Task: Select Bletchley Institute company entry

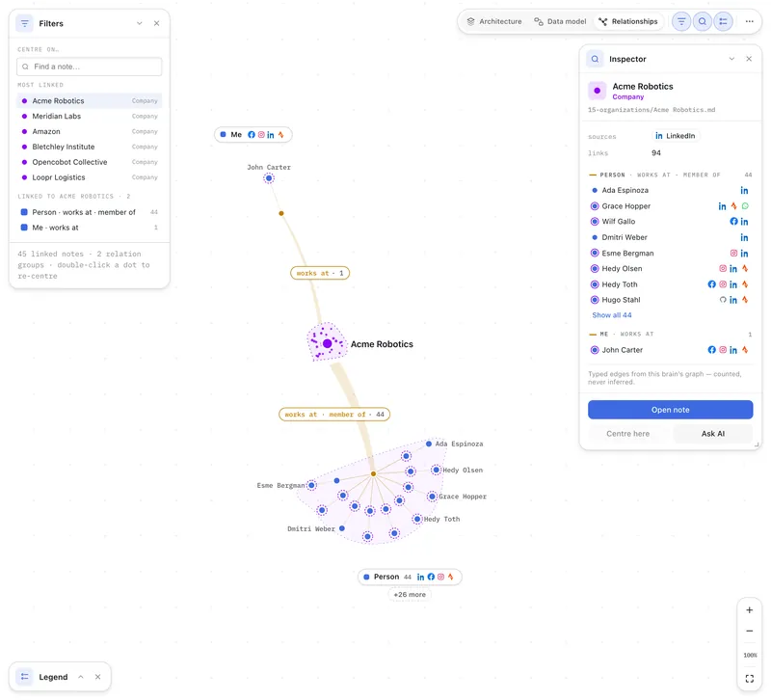Action: [x=89, y=147]
